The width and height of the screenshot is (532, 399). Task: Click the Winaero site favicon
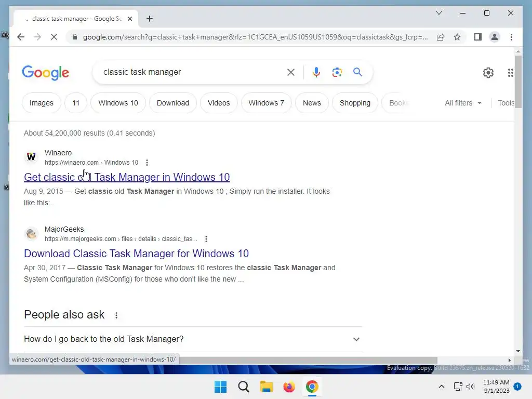(31, 157)
